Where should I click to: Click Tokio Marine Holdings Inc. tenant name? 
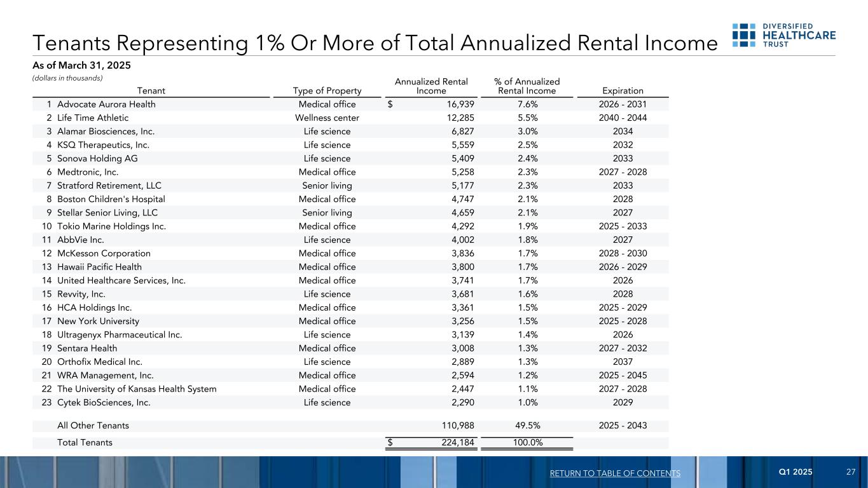point(111,226)
